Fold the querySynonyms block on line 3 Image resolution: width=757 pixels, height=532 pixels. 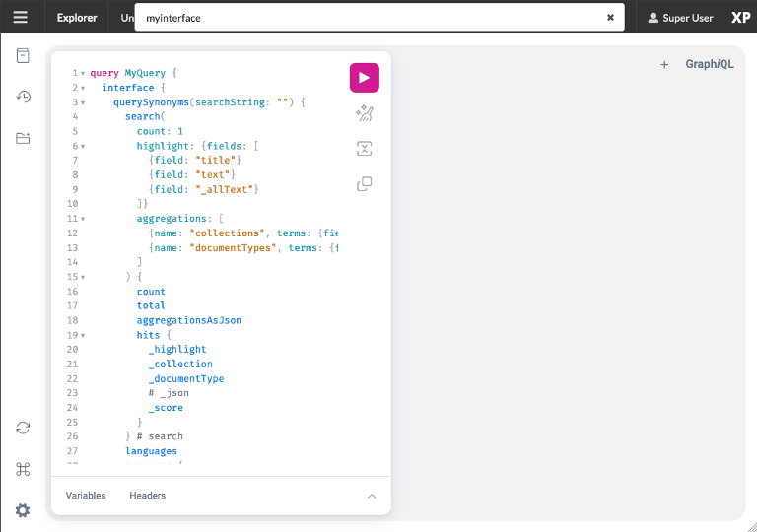point(83,102)
